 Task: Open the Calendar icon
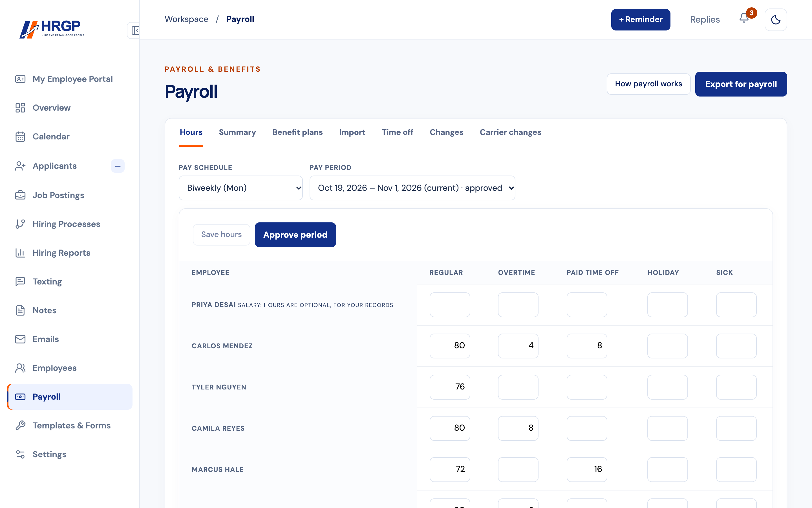pos(20,137)
